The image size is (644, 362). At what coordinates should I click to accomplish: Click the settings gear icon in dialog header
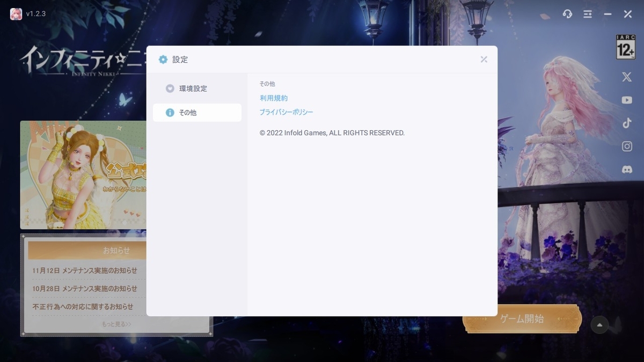(x=163, y=60)
